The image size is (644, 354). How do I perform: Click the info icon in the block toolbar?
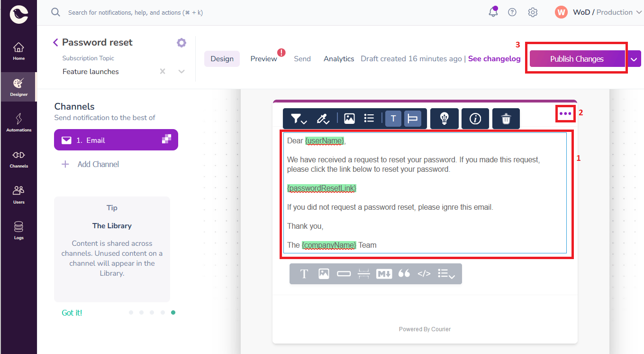point(475,119)
